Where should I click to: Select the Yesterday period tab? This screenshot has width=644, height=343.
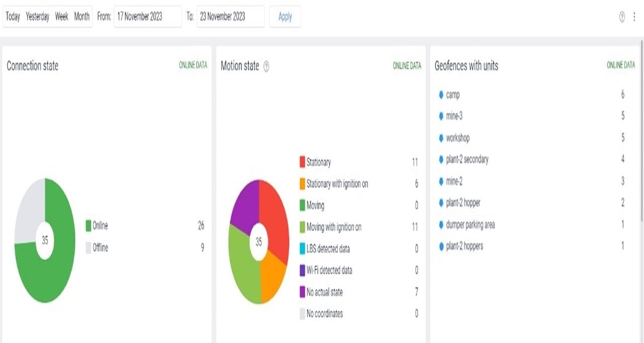click(37, 17)
